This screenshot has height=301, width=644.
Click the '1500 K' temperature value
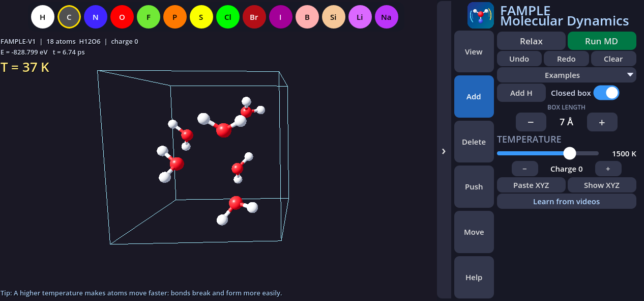pyautogui.click(x=624, y=154)
